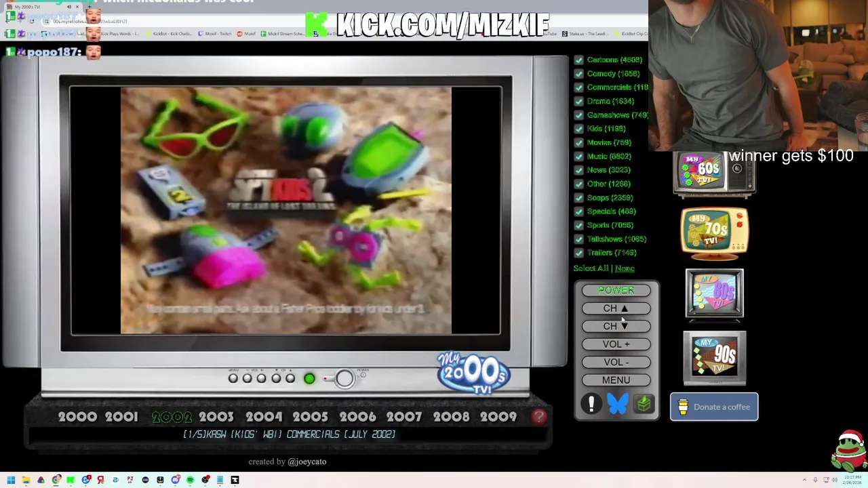The image size is (868, 488).
Task: Toggle the Drama category checkbox
Action: (x=578, y=101)
